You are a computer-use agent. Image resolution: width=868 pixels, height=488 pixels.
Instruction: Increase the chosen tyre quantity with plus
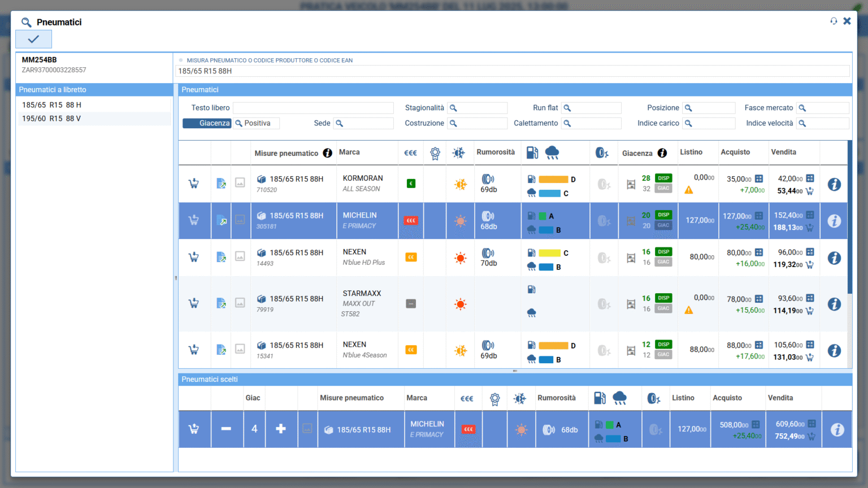(x=281, y=429)
